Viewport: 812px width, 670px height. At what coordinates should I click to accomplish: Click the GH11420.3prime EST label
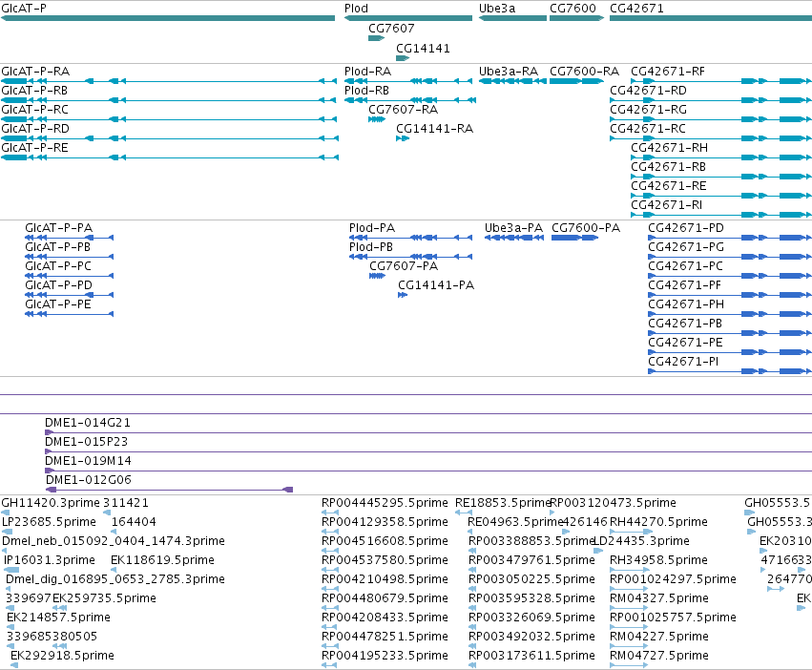pos(51,503)
